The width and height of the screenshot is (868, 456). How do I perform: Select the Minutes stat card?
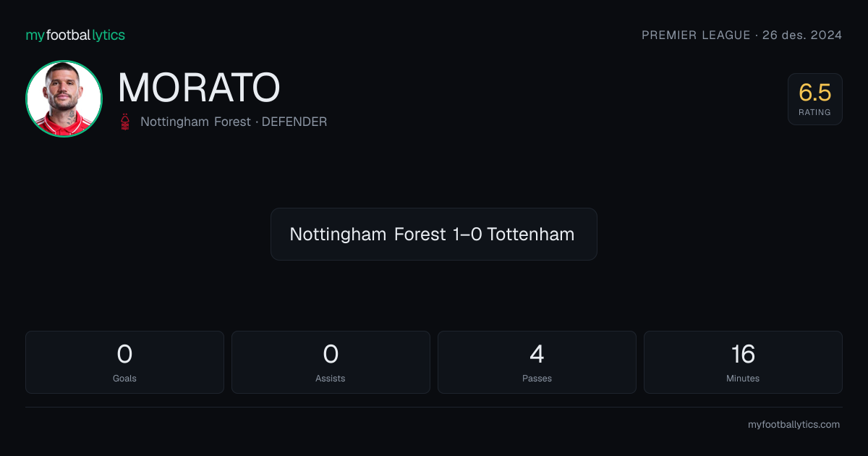(743, 362)
